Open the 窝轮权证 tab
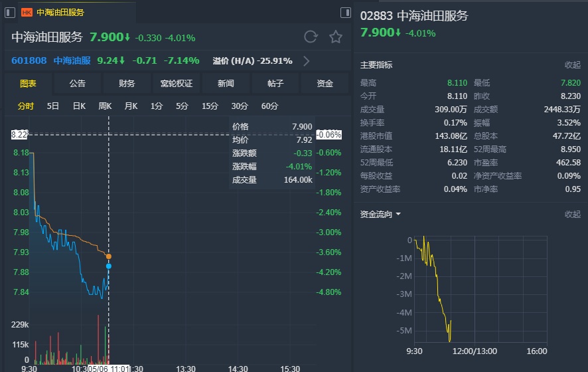The height and width of the screenshot is (372, 588). (177, 83)
